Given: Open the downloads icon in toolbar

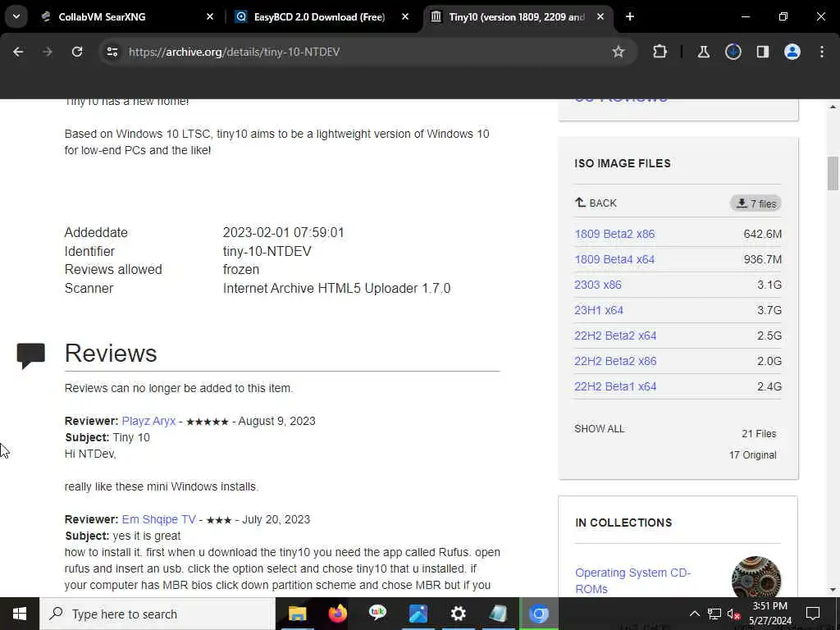Looking at the screenshot, I should coord(733,52).
